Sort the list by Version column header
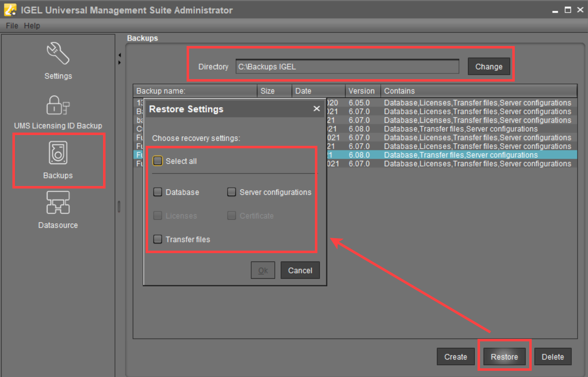The image size is (588, 377). (x=361, y=91)
